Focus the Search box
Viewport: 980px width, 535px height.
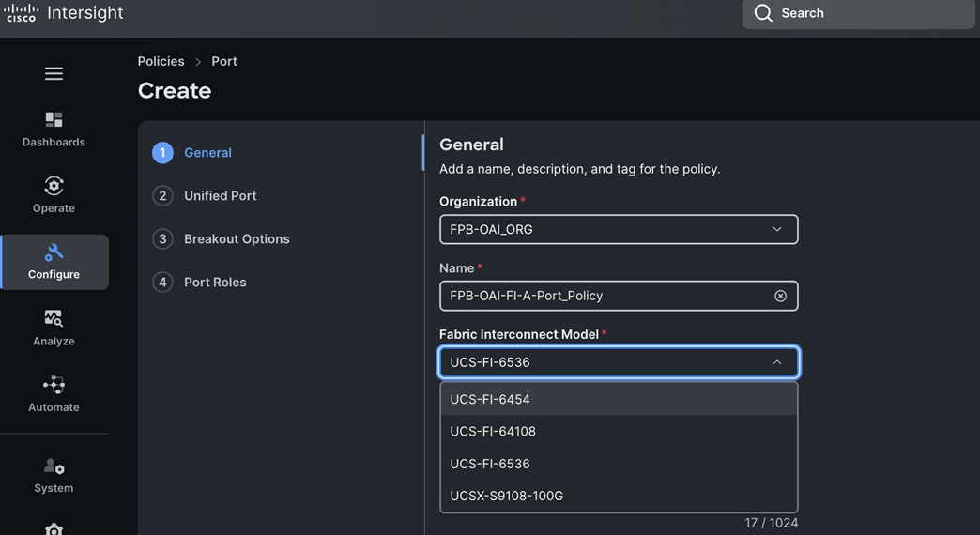858,13
